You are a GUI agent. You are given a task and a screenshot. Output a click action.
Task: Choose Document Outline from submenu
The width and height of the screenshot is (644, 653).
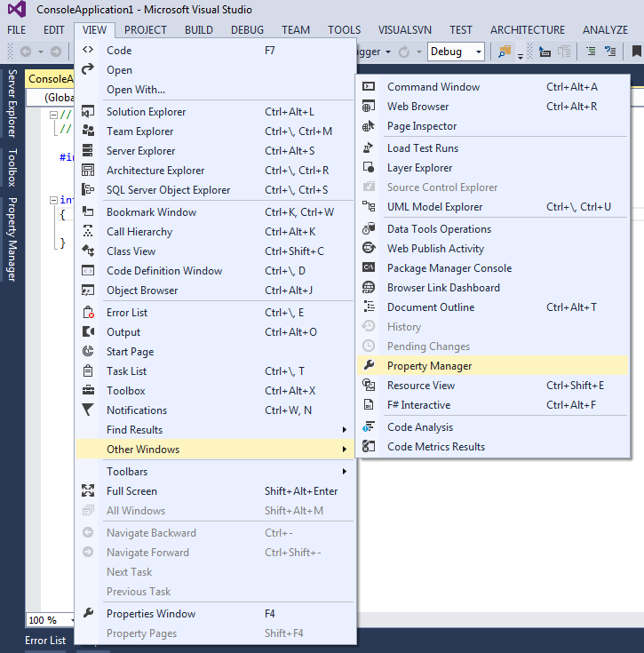493,307
